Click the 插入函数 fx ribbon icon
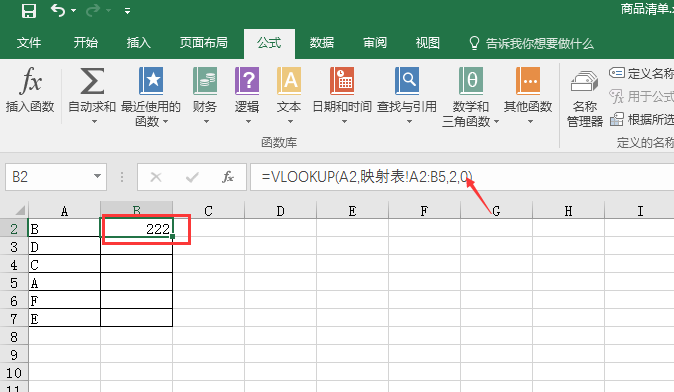The height and width of the screenshot is (392, 674). pos(30,81)
